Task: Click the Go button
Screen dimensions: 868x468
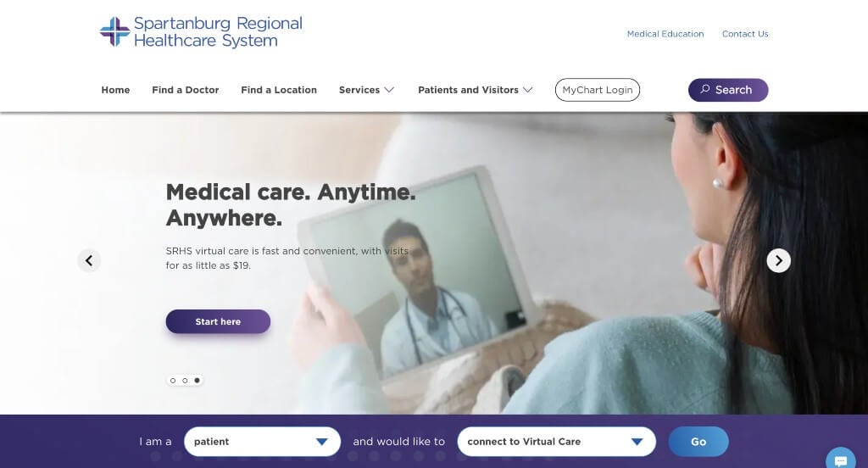Action: pyautogui.click(x=698, y=442)
